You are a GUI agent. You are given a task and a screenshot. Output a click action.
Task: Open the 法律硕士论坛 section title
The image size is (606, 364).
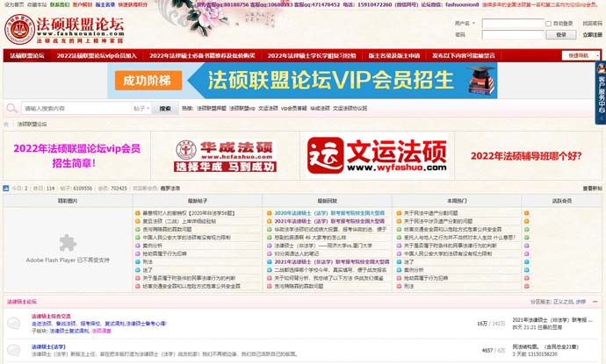[22, 302]
